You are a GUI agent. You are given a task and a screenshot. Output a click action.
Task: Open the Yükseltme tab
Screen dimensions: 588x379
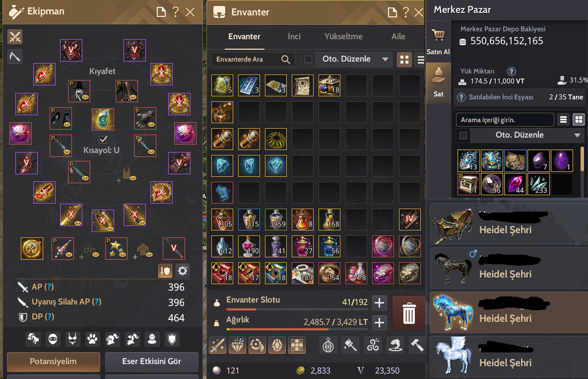pyautogui.click(x=343, y=36)
